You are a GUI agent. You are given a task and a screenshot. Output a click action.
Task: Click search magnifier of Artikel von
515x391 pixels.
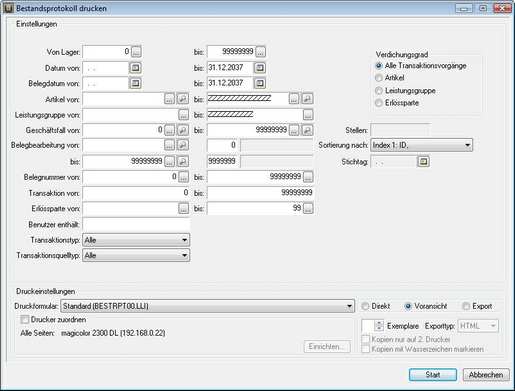click(x=183, y=99)
